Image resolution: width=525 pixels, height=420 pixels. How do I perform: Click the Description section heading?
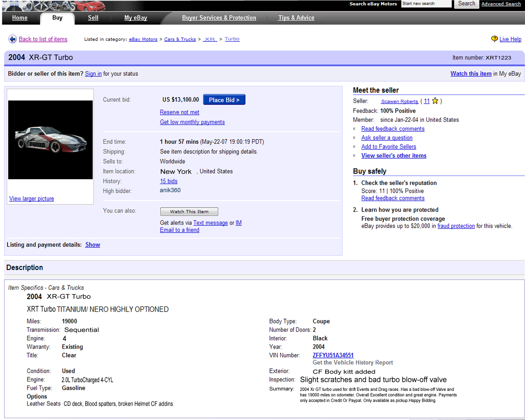[x=25, y=267]
